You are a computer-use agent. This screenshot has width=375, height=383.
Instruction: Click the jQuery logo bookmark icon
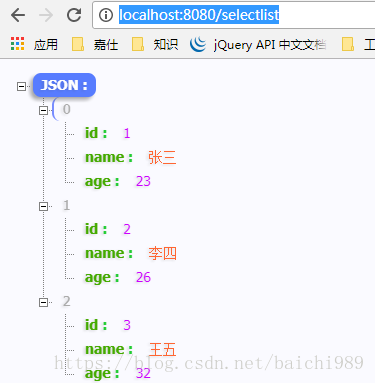198,44
